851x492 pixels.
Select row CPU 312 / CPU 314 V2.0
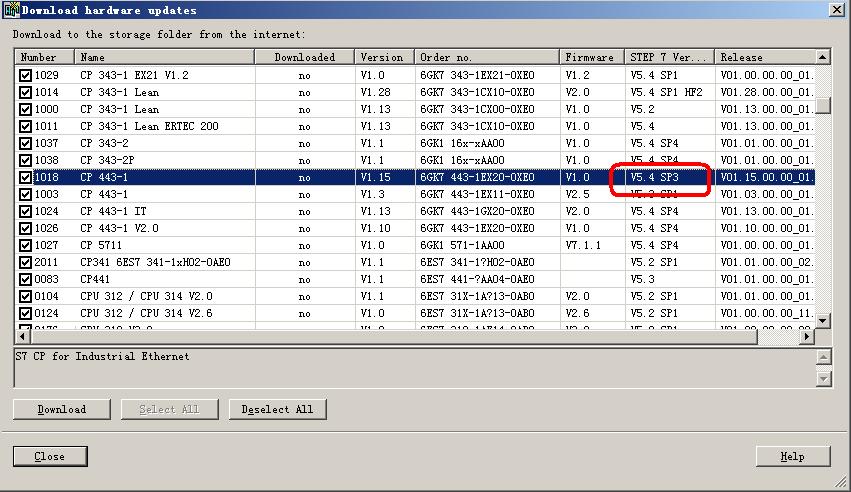pyautogui.click(x=415, y=297)
